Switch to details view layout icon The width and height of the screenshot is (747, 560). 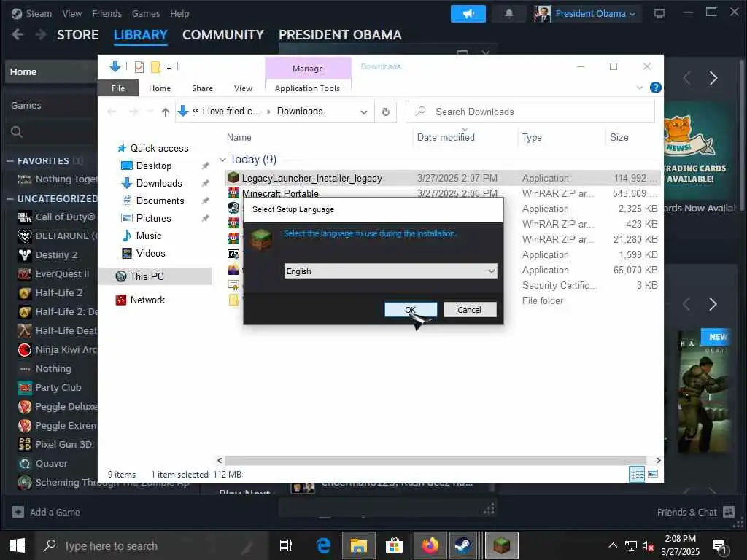tap(637, 474)
